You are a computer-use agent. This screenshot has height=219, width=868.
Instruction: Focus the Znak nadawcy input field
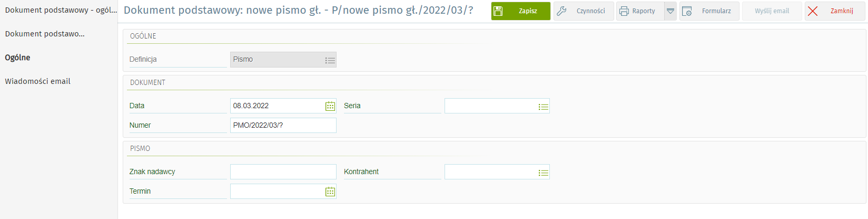(x=283, y=172)
